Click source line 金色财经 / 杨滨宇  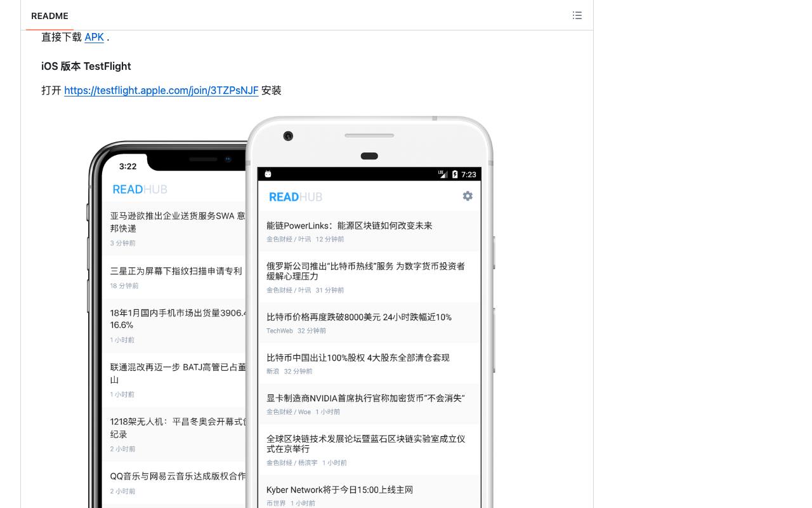306,463
